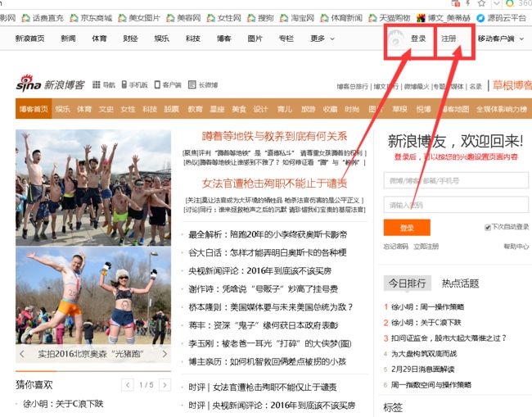
Task: Open the 搜狗 bookmark
Action: (x=260, y=18)
